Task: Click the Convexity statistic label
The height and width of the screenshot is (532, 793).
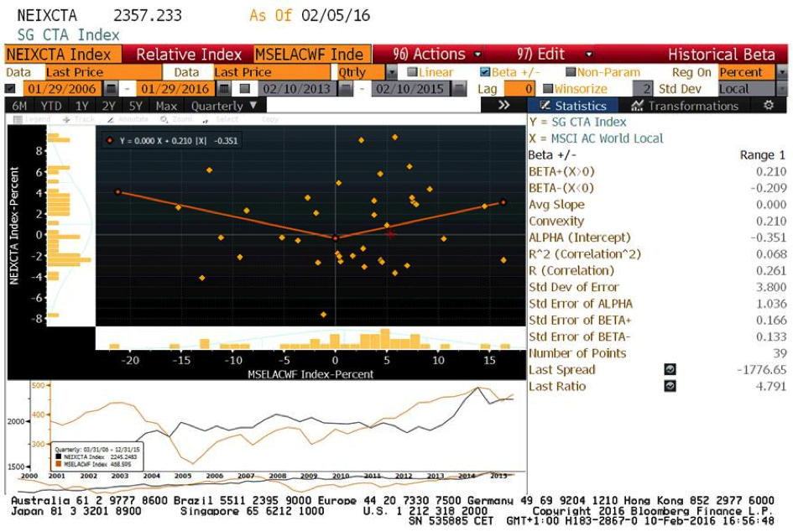Action: 556,222
